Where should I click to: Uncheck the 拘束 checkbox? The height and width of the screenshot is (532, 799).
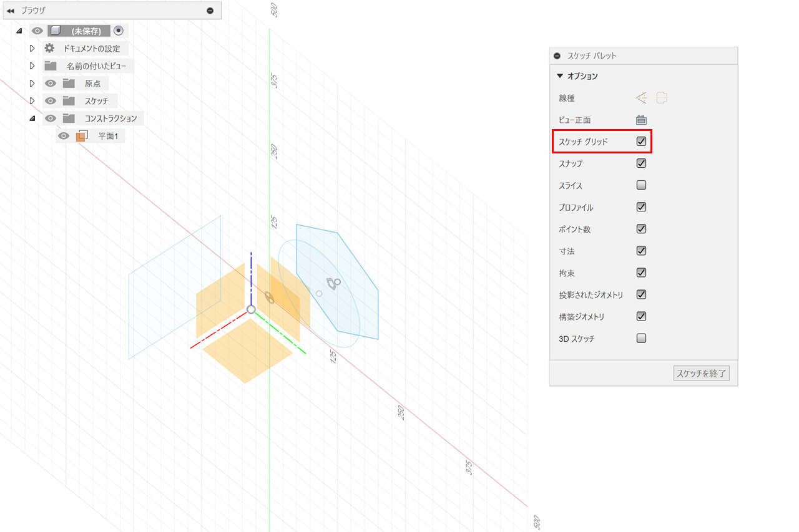click(x=641, y=273)
